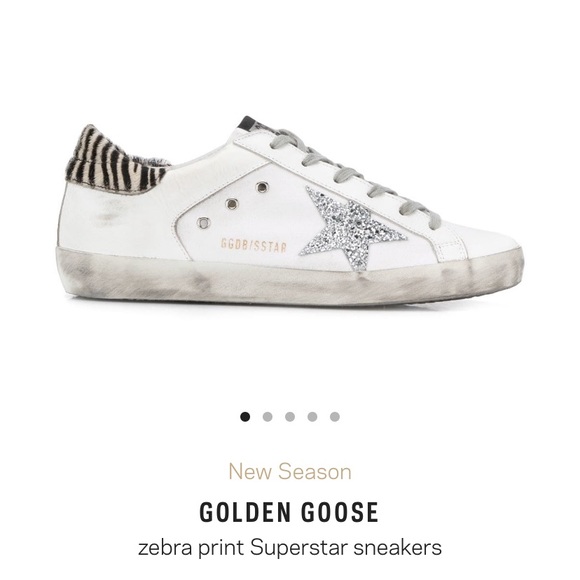580x580 pixels.
Task: Click the top metal eyelet on side panel
Action: pyautogui.click(x=261, y=187)
